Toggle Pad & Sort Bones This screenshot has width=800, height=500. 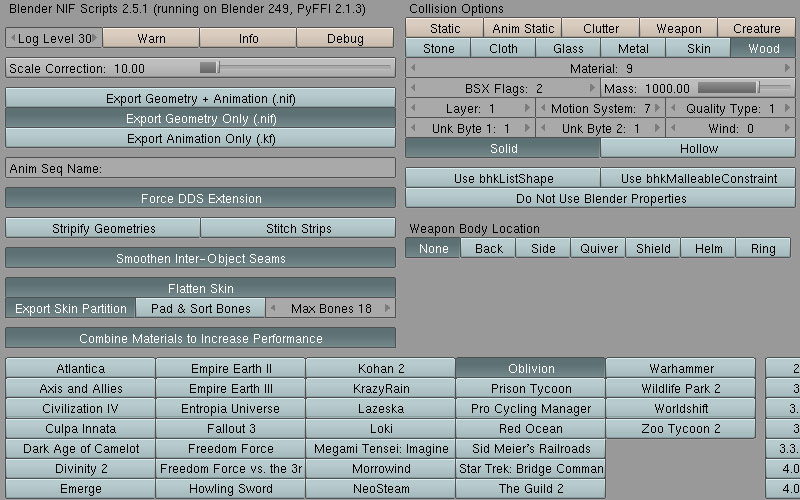point(201,308)
